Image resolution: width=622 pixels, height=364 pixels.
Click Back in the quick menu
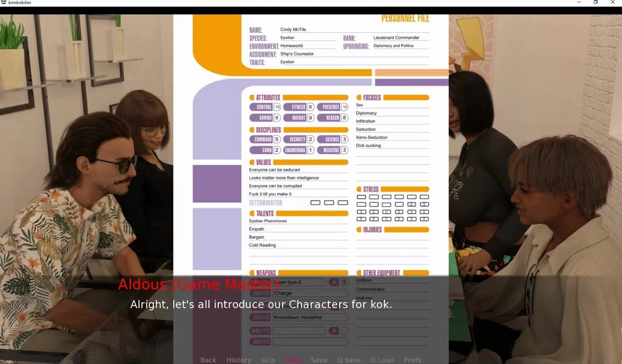(208, 360)
